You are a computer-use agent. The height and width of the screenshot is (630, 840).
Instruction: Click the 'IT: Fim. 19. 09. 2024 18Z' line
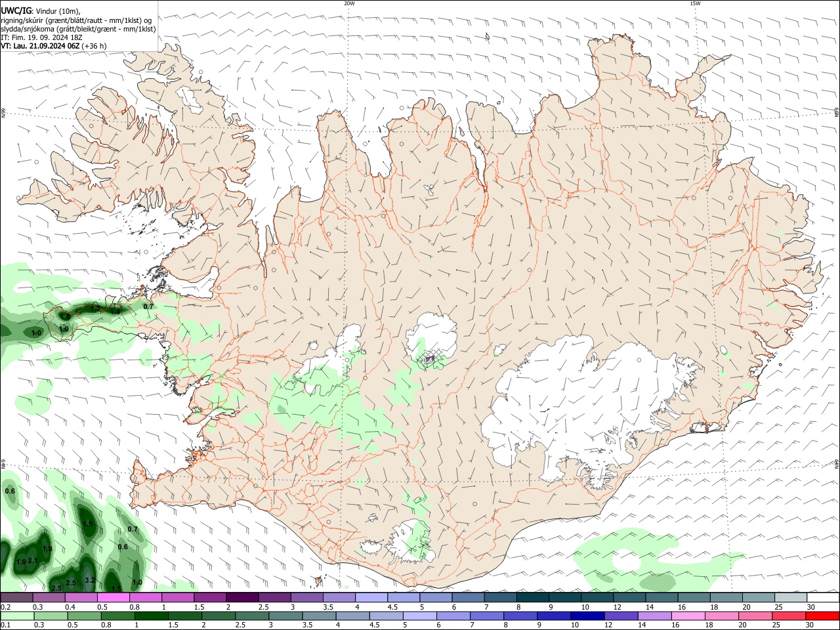[x=41, y=37]
